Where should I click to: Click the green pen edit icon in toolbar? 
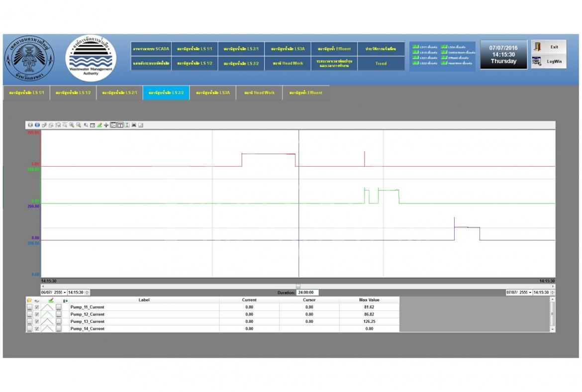point(99,125)
